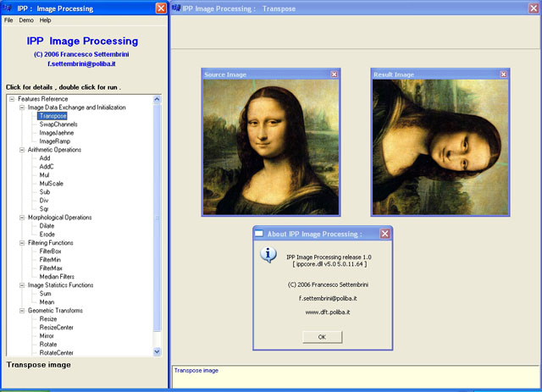Select the Mul operation
Image resolution: width=542 pixels, height=392 pixels.
[45, 175]
